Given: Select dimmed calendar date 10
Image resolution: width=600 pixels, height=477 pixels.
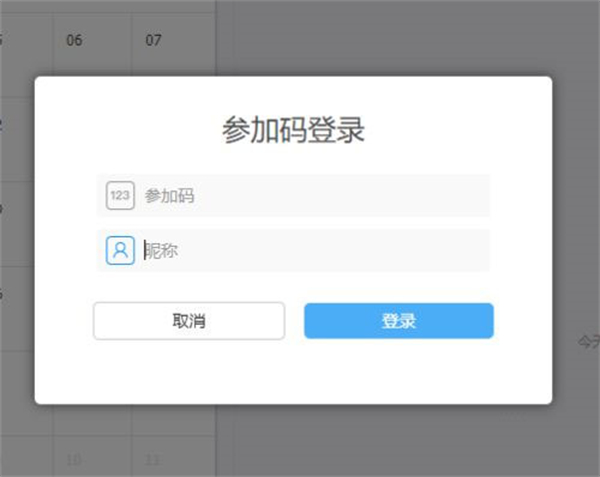Looking at the screenshot, I should [74, 460].
